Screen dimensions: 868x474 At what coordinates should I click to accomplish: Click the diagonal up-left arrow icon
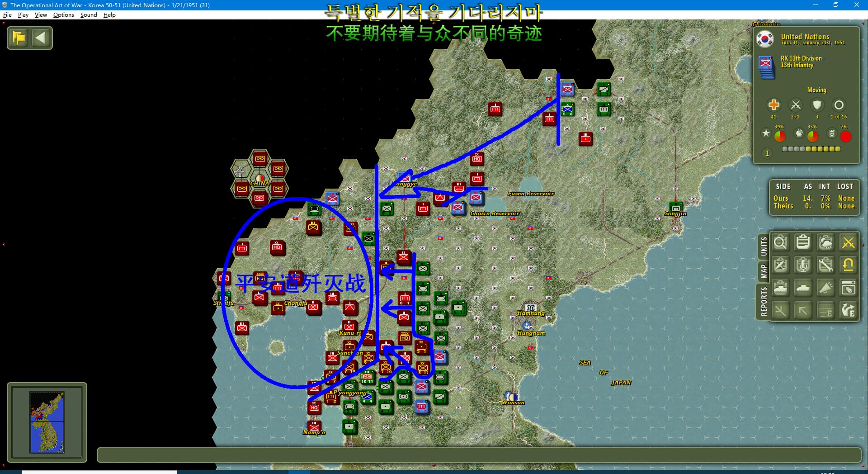tap(803, 311)
